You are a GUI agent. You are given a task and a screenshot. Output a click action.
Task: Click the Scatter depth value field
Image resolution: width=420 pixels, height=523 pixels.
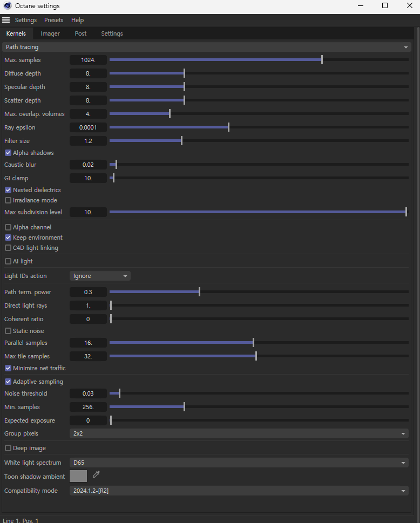pos(88,100)
